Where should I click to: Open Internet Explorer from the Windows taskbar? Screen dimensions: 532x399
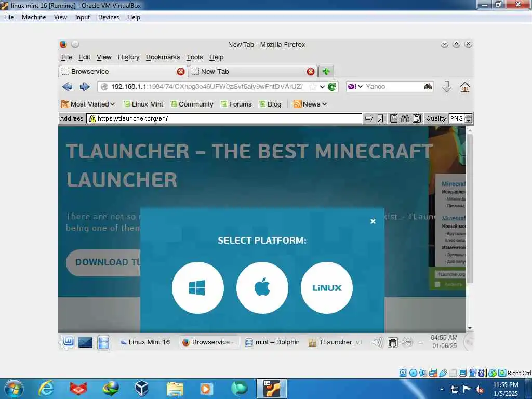[x=46, y=389]
